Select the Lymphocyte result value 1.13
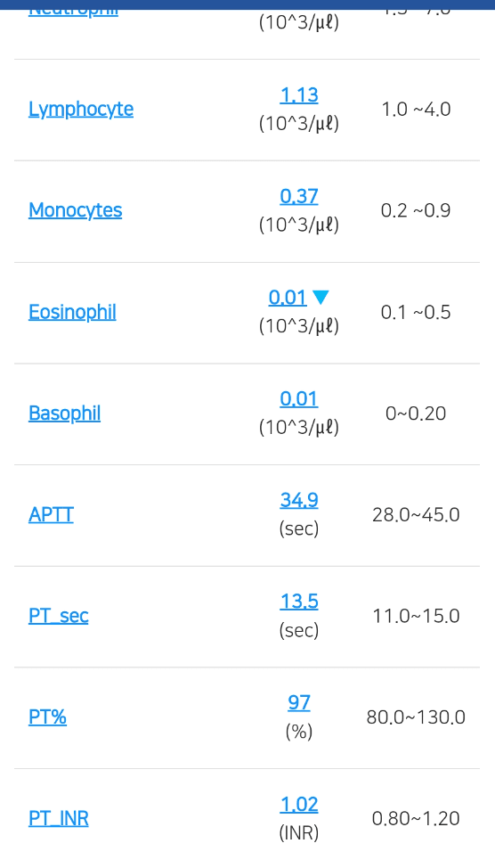 pyautogui.click(x=299, y=95)
